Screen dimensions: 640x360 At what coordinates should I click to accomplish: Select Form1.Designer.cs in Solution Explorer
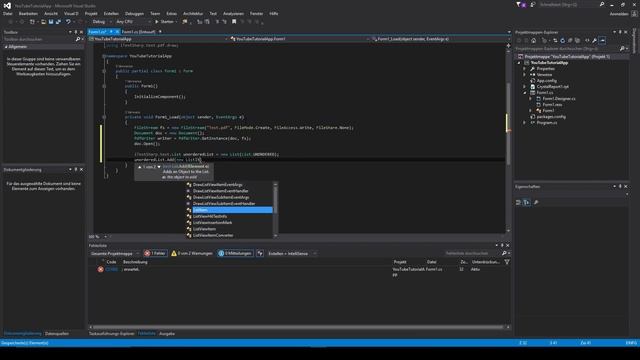[x=559, y=99]
